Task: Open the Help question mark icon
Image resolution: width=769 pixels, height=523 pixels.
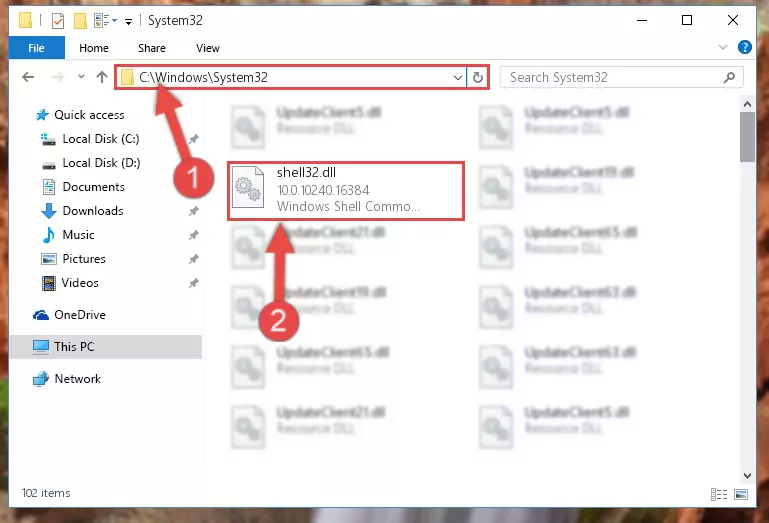Action: 744,47
